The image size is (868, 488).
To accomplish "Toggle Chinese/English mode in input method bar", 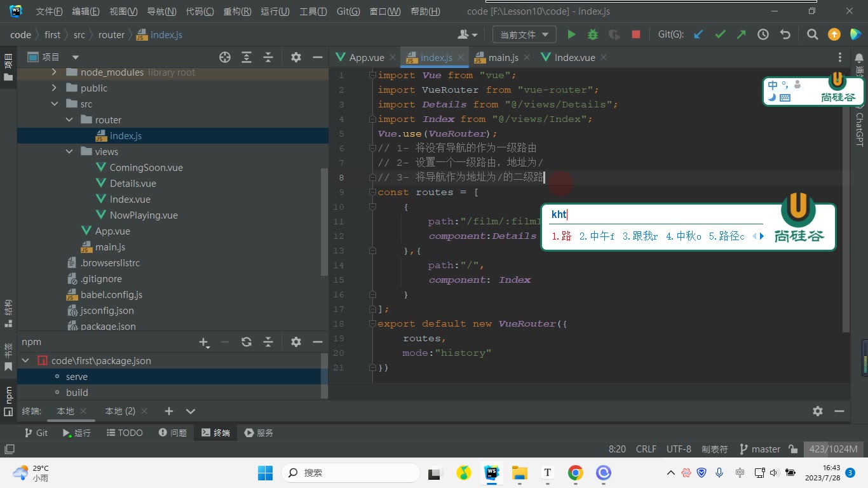I will (x=773, y=85).
